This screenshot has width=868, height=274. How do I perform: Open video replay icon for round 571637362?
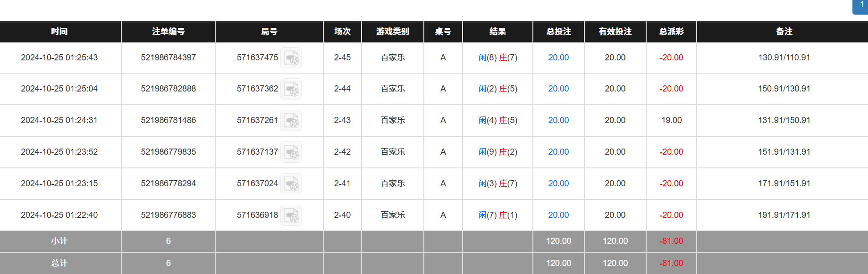(291, 89)
